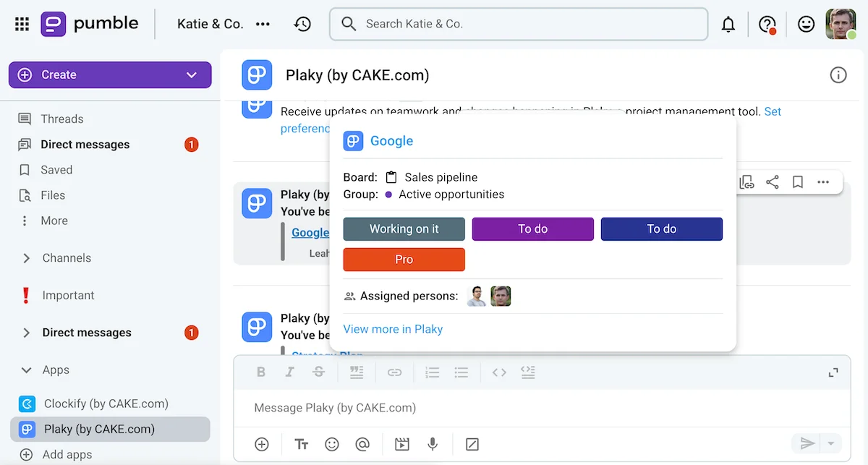Click Direct messages unread badge in section
This screenshot has height=465, width=868.
click(191, 333)
